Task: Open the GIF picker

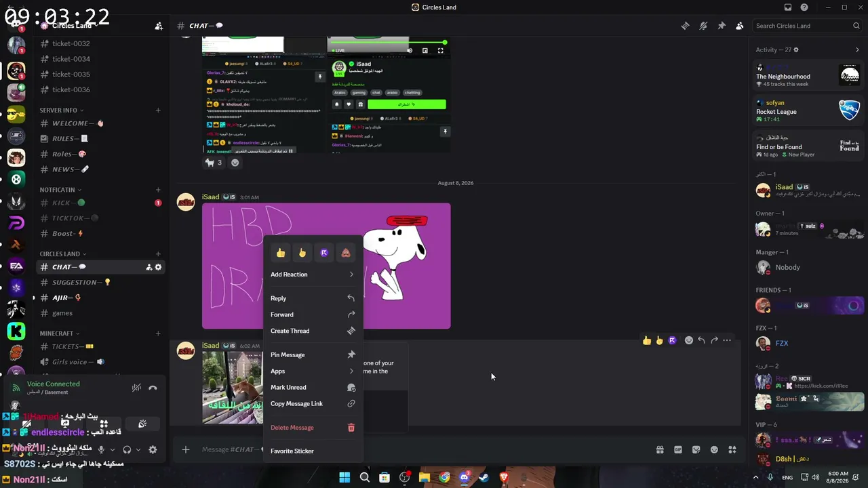Action: point(678,449)
